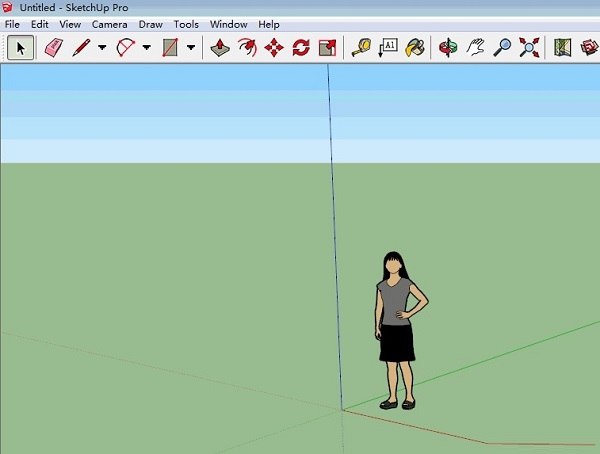600x454 pixels.
Task: Open the Camera menu
Action: pyautogui.click(x=109, y=24)
